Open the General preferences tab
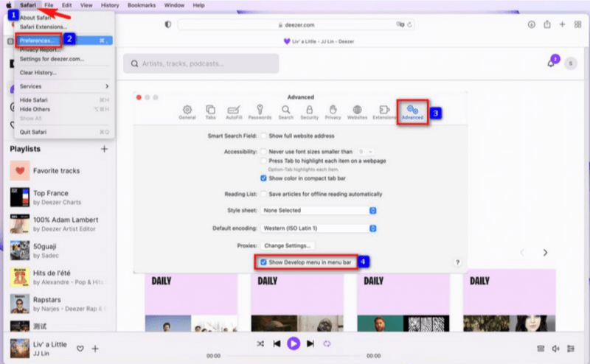590x364 pixels. click(187, 112)
